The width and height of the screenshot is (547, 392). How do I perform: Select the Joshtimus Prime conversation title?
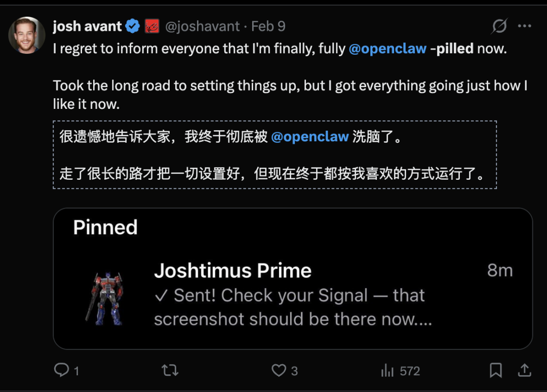coord(232,271)
